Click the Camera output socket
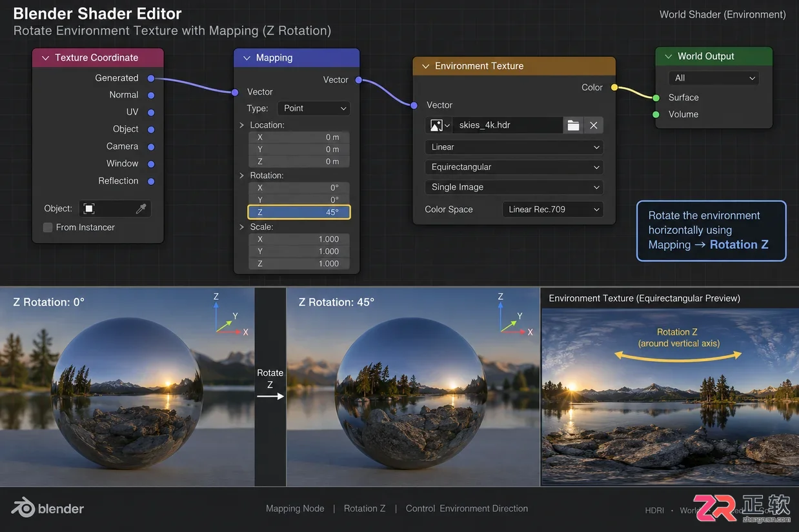 [x=150, y=146]
